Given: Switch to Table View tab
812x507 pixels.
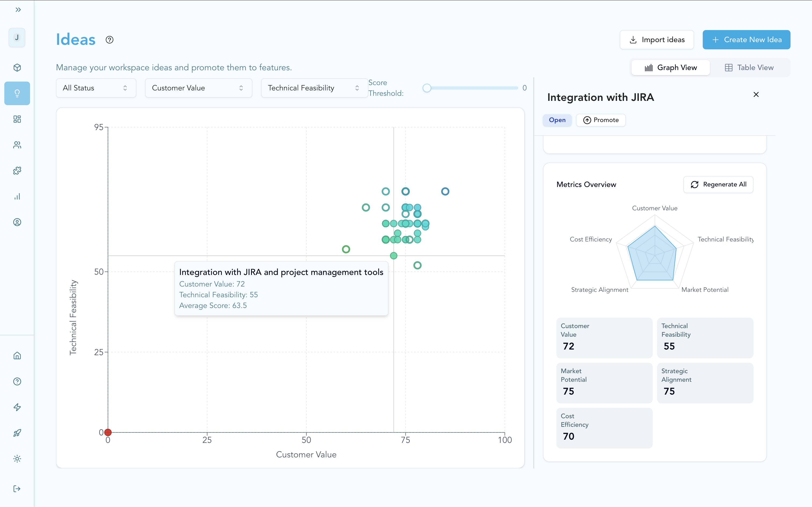Looking at the screenshot, I should tap(749, 68).
